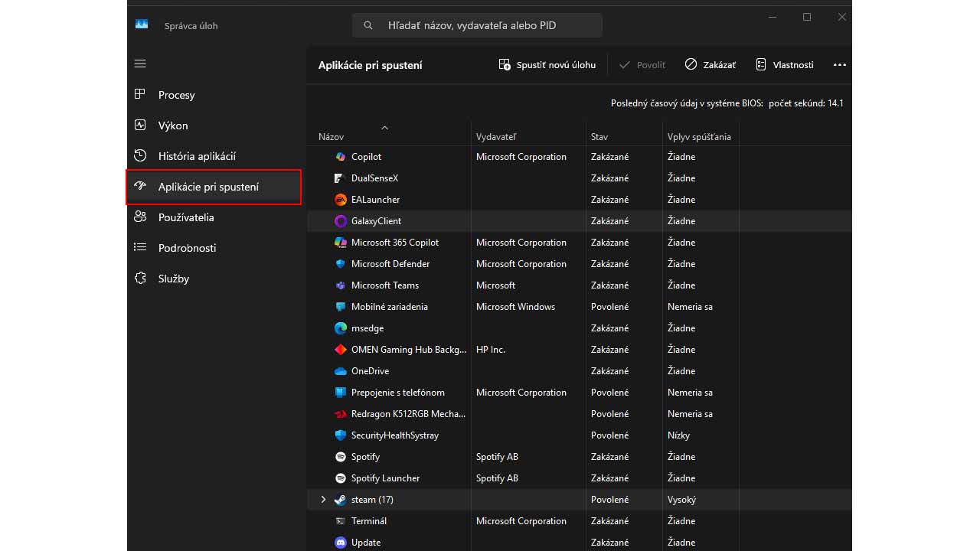Click Spotify AB publisher in Spotify Launcher row

(497, 478)
